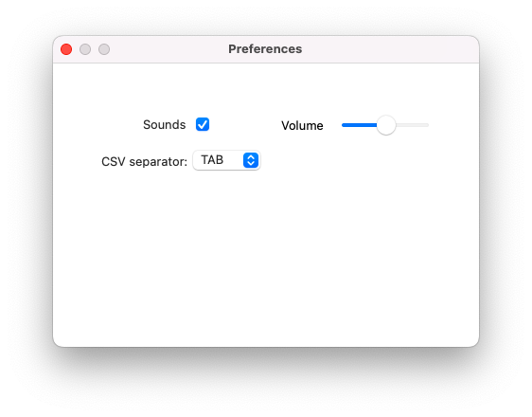Click the grayed-out minimize button

(x=85, y=49)
